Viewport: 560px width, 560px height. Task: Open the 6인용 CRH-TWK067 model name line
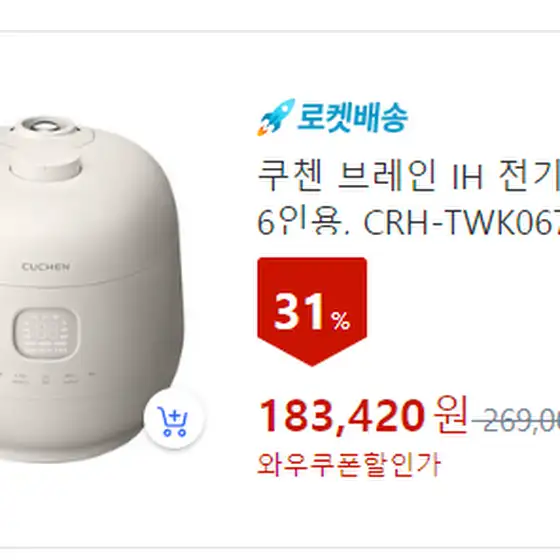[x=409, y=223]
